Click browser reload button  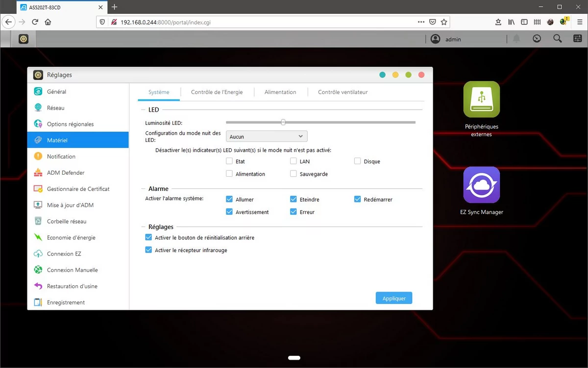pyautogui.click(x=35, y=22)
